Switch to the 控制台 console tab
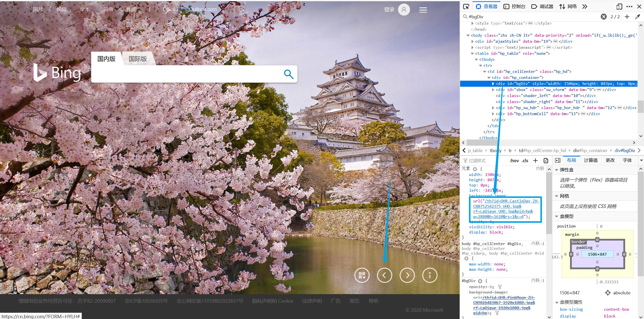The image size is (644, 319). coord(514,7)
